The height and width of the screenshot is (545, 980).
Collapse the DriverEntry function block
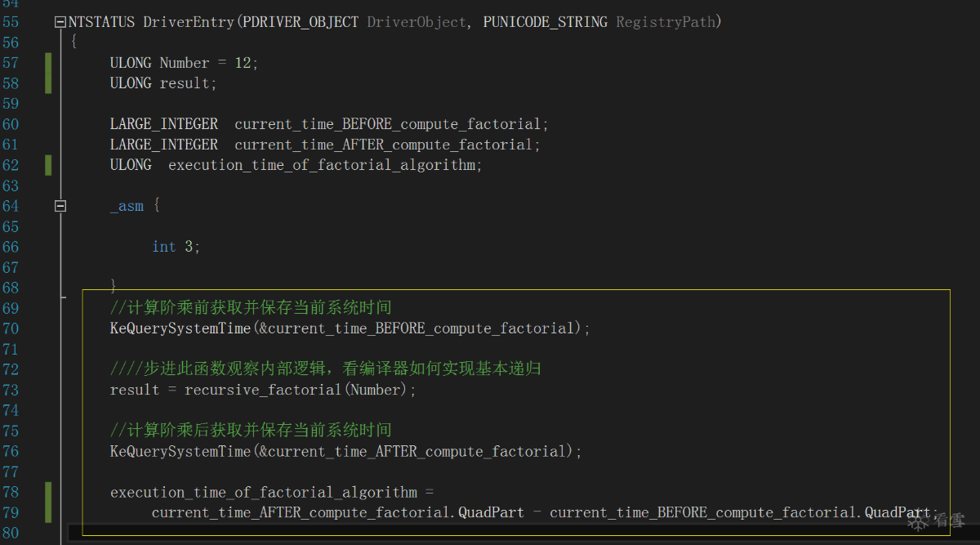(60, 23)
